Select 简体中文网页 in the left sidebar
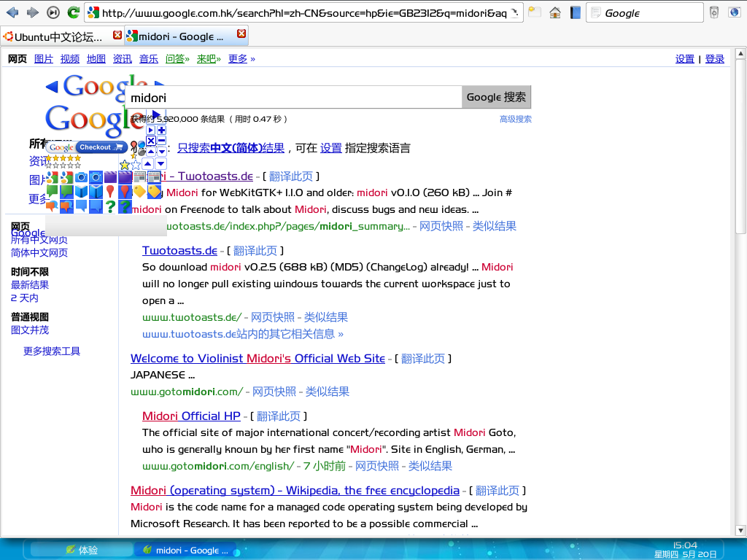 [x=39, y=252]
